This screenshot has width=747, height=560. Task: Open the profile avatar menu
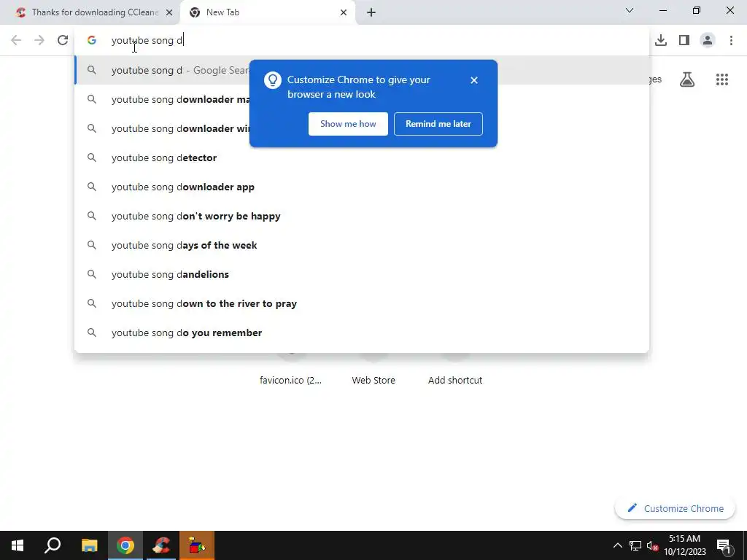coord(708,41)
